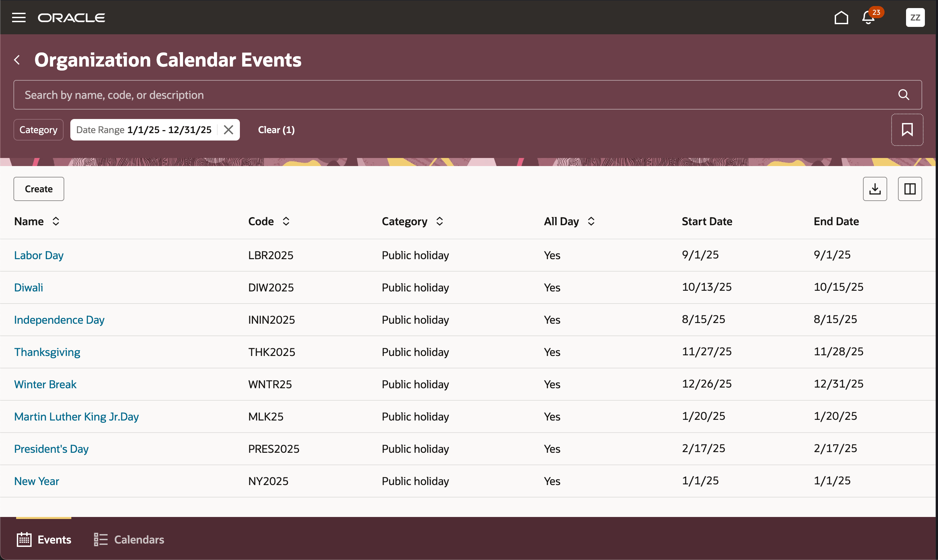Open the navigation hamburger menu
Viewport: 938px width, 560px height.
(19, 17)
